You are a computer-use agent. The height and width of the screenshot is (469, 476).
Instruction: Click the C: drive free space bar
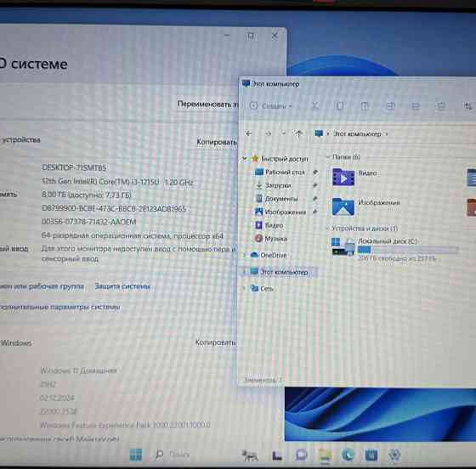tap(408, 249)
